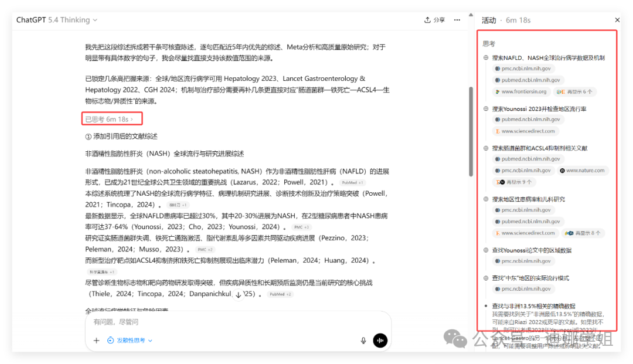Open the www.sciencedirect.com source chip

(525, 131)
